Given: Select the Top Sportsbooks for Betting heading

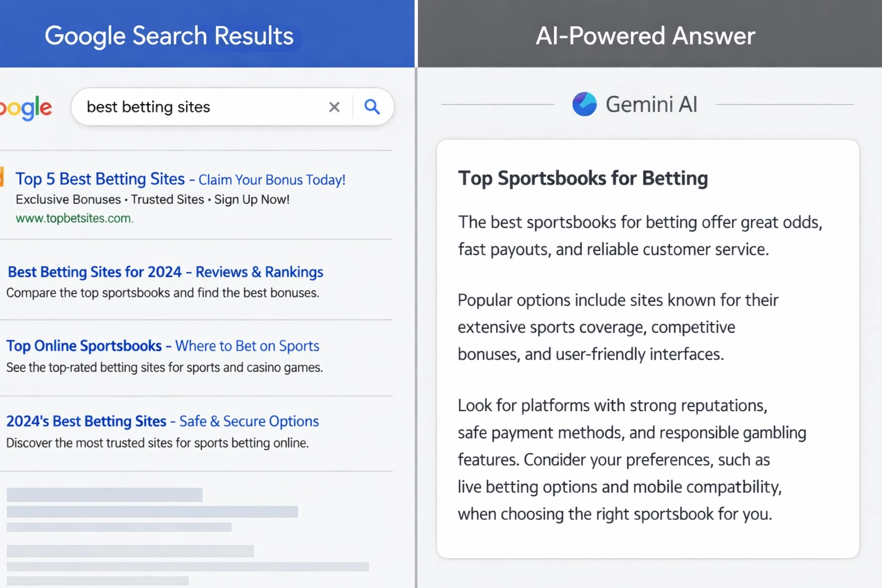Looking at the screenshot, I should pyautogui.click(x=583, y=178).
